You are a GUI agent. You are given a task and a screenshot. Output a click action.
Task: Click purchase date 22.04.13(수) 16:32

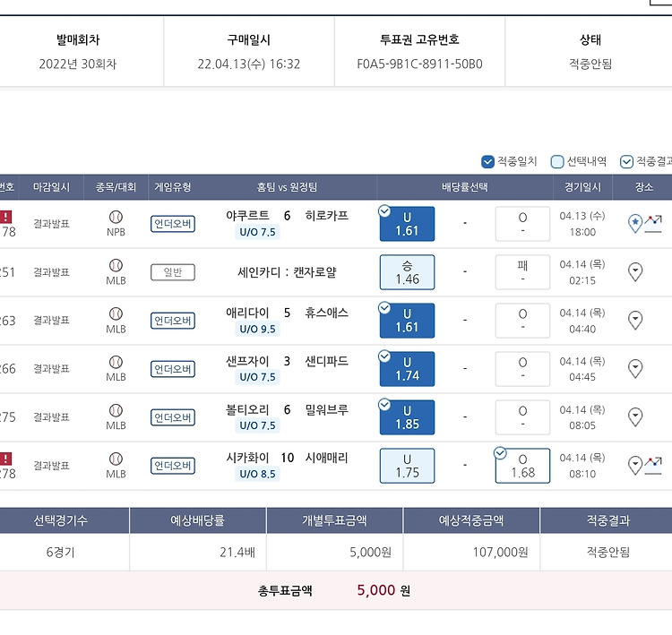tap(248, 64)
